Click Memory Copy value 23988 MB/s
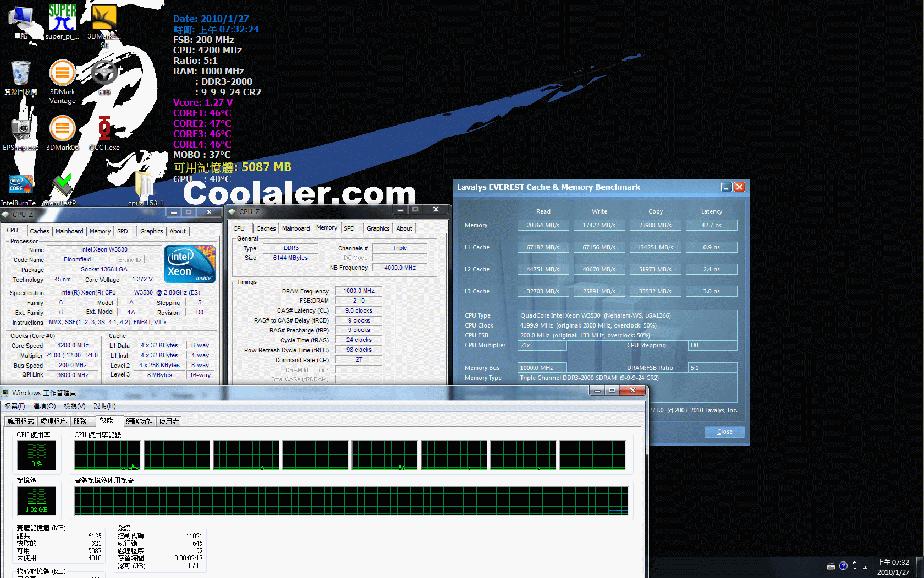 point(655,225)
